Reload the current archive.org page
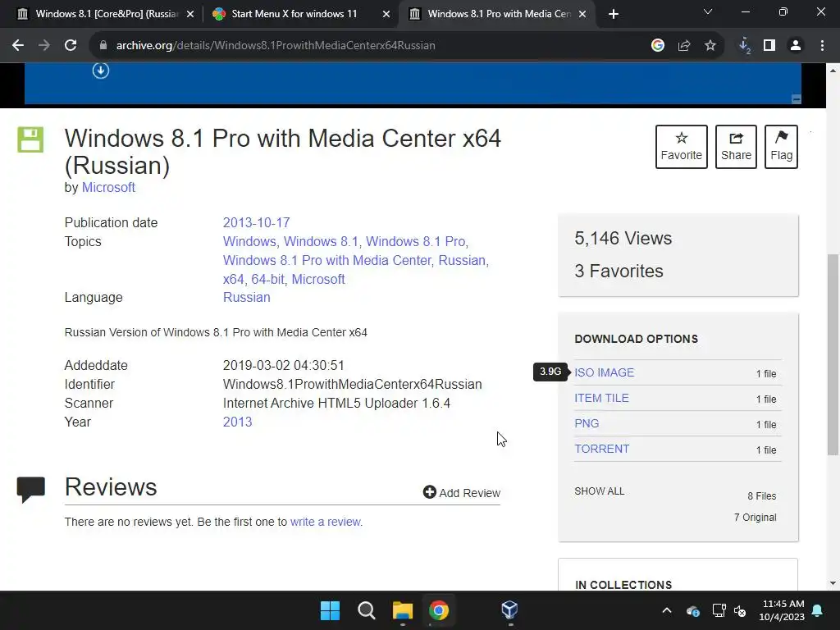The height and width of the screenshot is (630, 840). pos(71,46)
